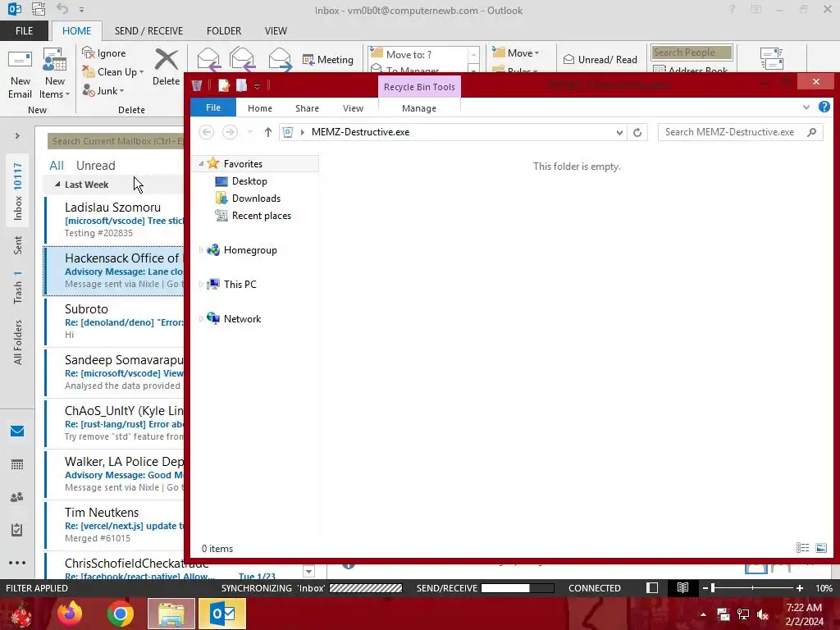Open the Subroto email
Screen dimensions: 840x630
[115, 322]
